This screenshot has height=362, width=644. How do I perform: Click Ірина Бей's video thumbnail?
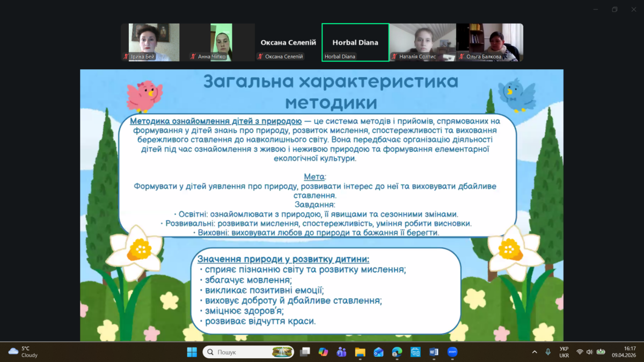(154, 42)
